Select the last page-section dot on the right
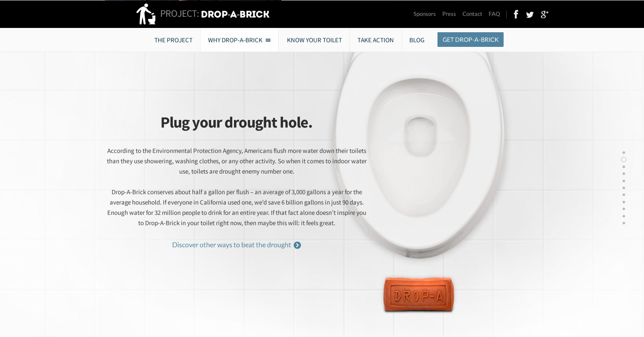Image resolution: width=644 pixels, height=337 pixels. coord(624,223)
